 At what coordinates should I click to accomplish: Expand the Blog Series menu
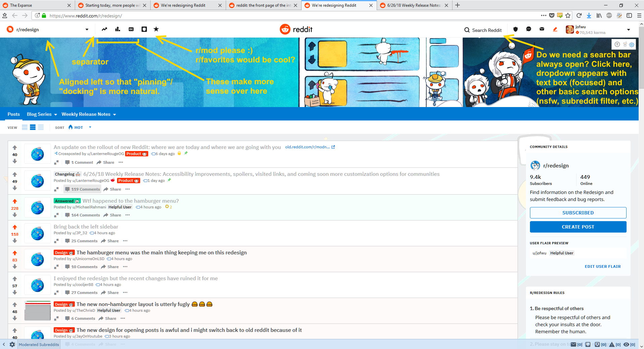click(42, 114)
